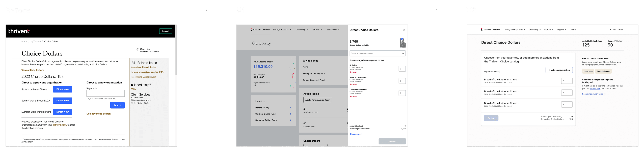Image resolution: width=644 pixels, height=152 pixels.
Task: Remove Lutheran World Relief organization
Action: 353,97
